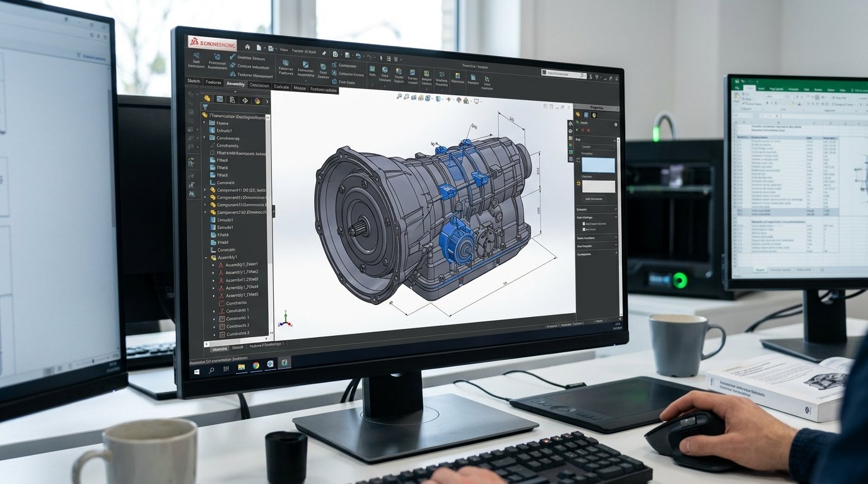The width and height of the screenshot is (868, 484).
Task: Expand the Assembly1 folder in the tree
Action: [x=206, y=258]
